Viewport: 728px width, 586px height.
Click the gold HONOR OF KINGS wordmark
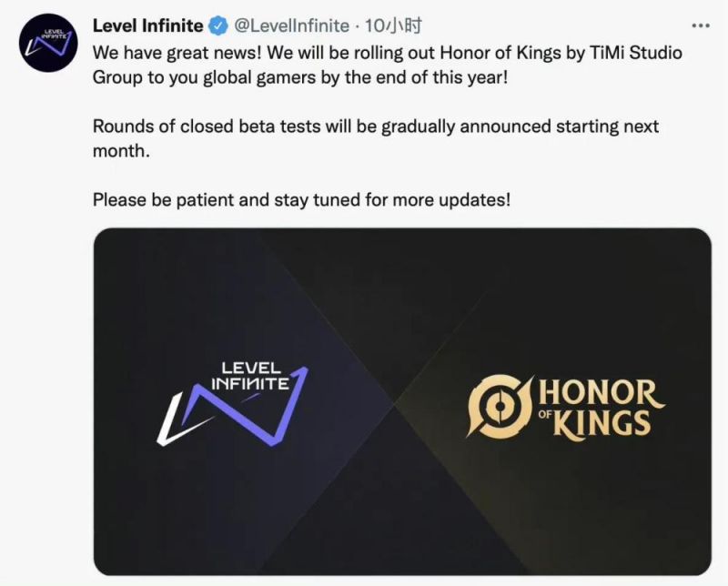coord(597,409)
